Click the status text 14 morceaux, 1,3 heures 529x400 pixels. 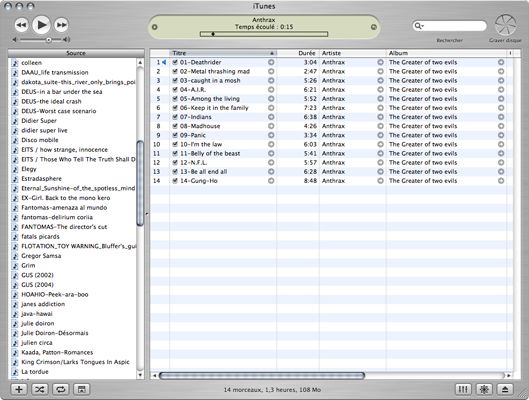[x=272, y=390]
